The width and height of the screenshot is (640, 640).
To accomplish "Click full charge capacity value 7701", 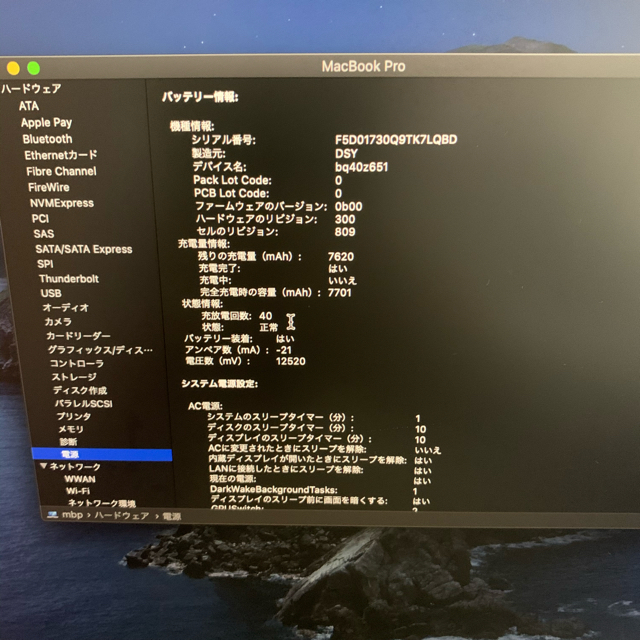I will coord(340,293).
